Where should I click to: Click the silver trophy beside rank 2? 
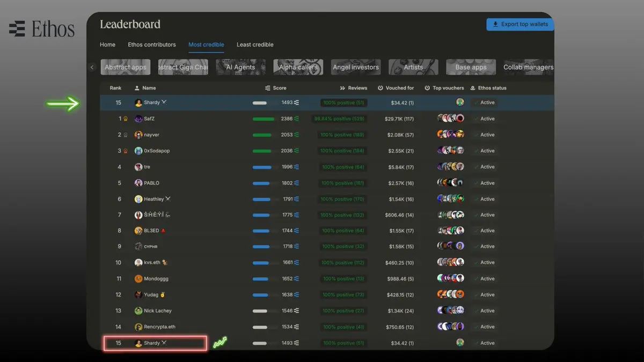coord(126,135)
